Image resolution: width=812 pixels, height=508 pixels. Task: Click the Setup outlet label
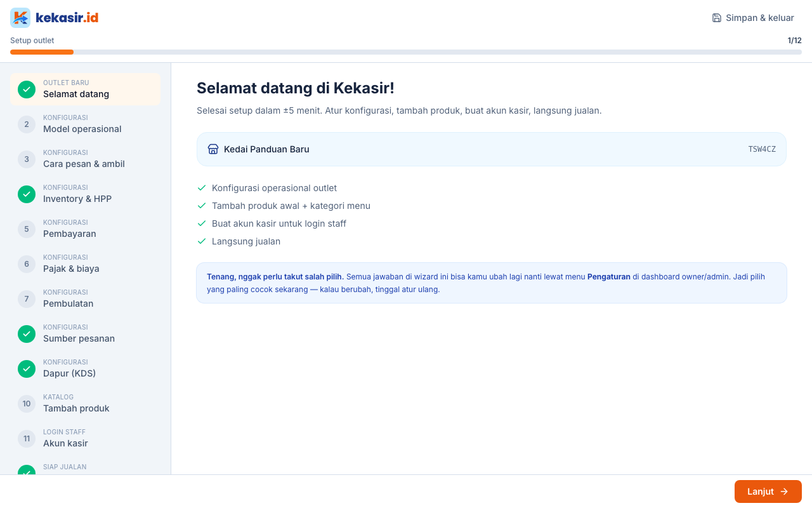32,41
